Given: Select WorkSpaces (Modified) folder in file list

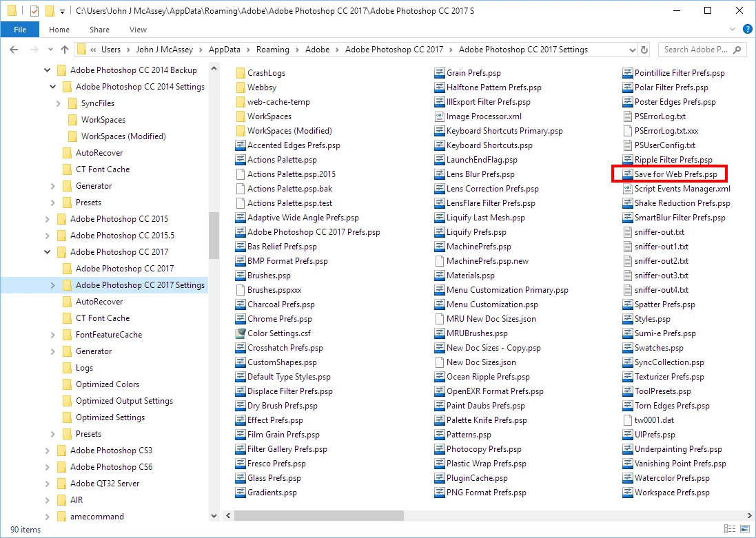Looking at the screenshot, I should coord(283,131).
